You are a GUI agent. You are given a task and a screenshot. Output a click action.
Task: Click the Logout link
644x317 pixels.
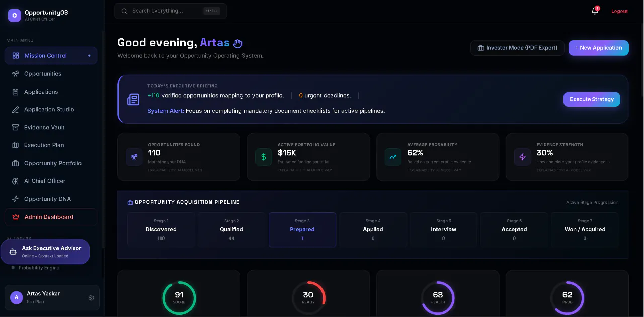pos(619,11)
